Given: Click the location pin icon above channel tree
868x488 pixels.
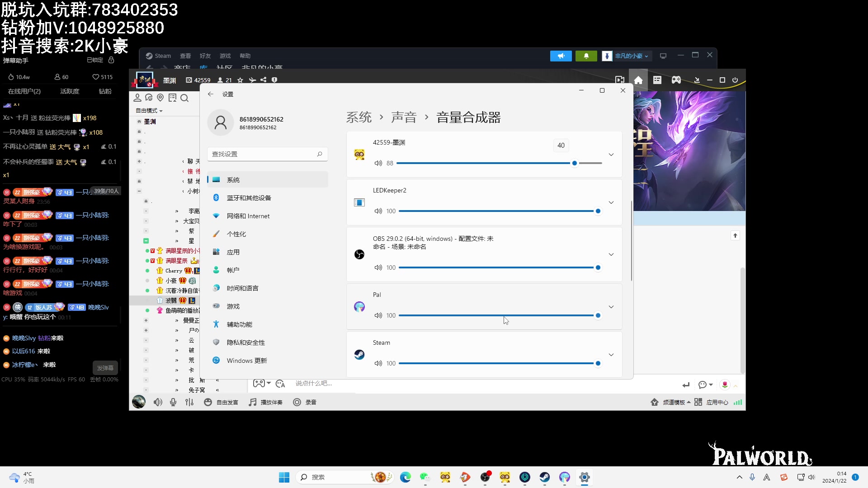Looking at the screenshot, I should [x=160, y=98].
